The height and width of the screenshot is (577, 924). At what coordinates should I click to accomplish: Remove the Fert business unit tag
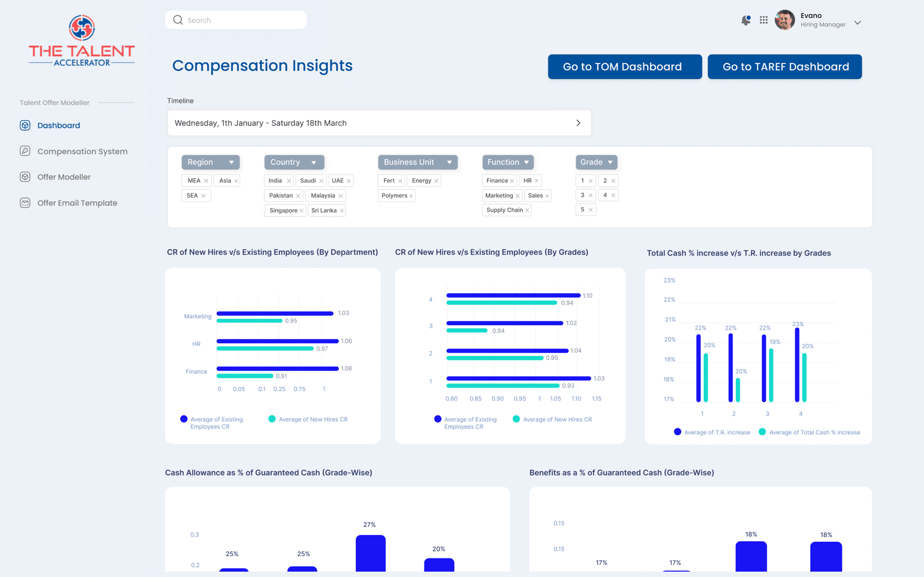click(x=400, y=181)
